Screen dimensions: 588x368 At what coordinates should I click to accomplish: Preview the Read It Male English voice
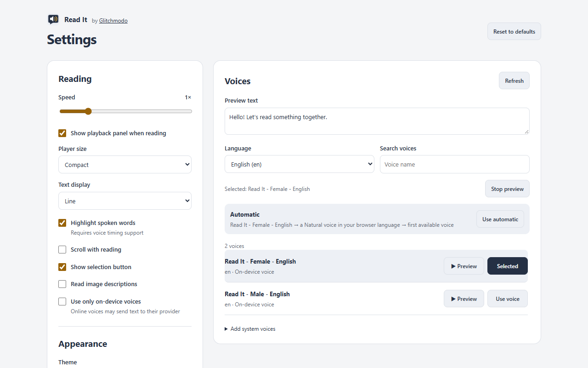(464, 299)
